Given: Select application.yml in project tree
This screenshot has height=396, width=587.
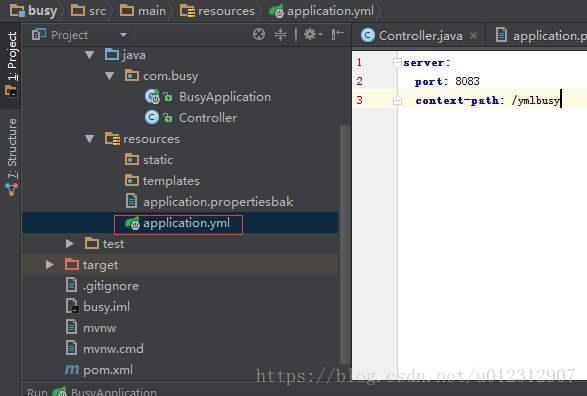Looking at the screenshot, I should coord(186,223).
